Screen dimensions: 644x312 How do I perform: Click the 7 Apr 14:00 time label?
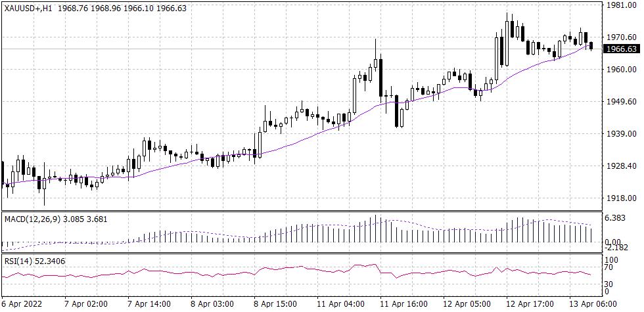[x=150, y=304]
